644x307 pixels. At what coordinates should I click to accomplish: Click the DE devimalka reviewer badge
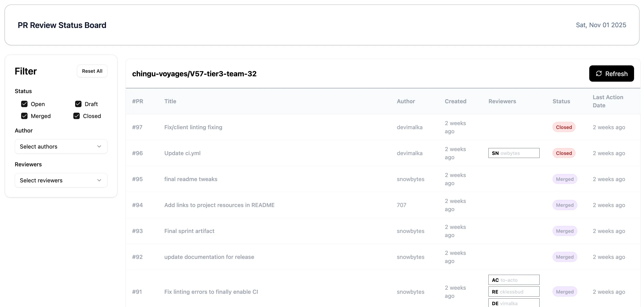click(x=514, y=303)
